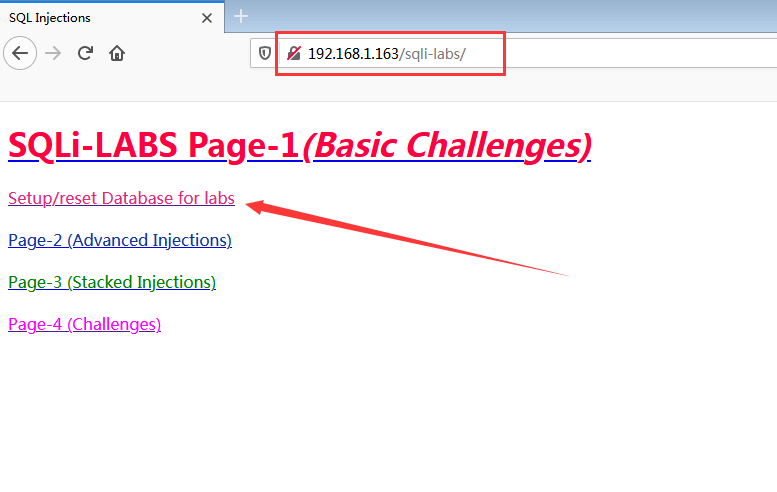The width and height of the screenshot is (777, 492).
Task: Open Page-4 (Challenges) link
Action: click(84, 325)
